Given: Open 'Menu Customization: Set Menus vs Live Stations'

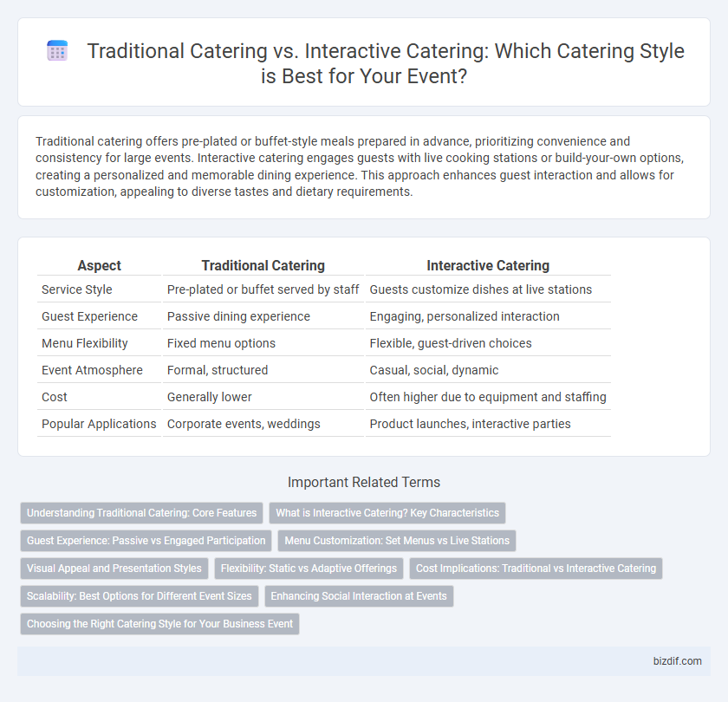Looking at the screenshot, I should (x=397, y=541).
